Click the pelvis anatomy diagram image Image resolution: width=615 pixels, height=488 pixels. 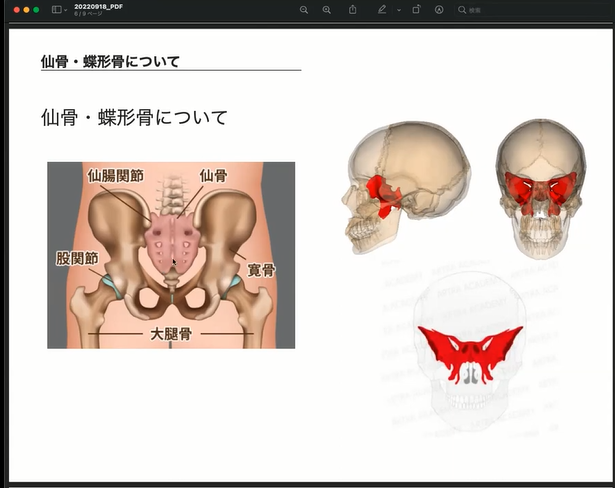(x=171, y=255)
